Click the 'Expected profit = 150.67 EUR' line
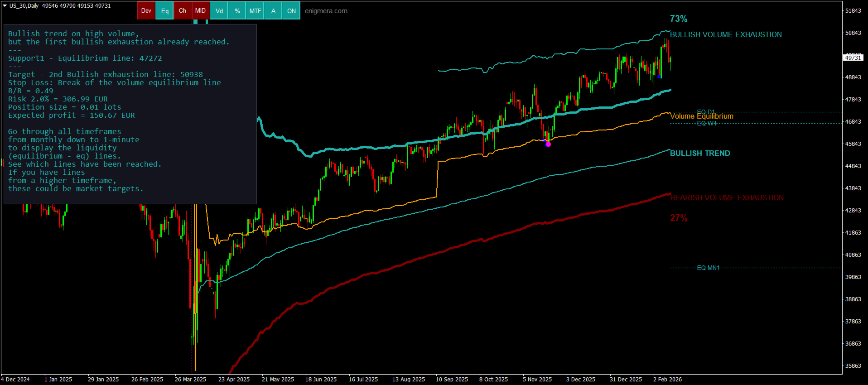This screenshot has height=385, width=868. [72, 115]
